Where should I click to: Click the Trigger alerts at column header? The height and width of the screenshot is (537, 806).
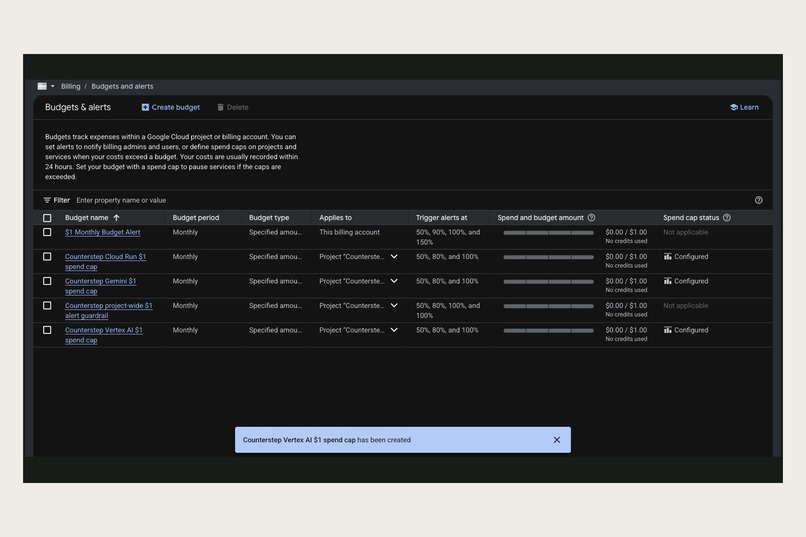tap(442, 218)
